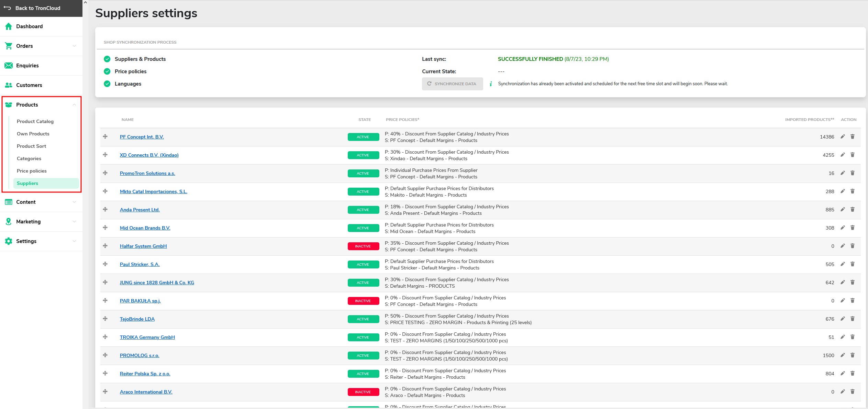Edit Anda Present Ltd. supplier
868x409 pixels.
coord(843,210)
